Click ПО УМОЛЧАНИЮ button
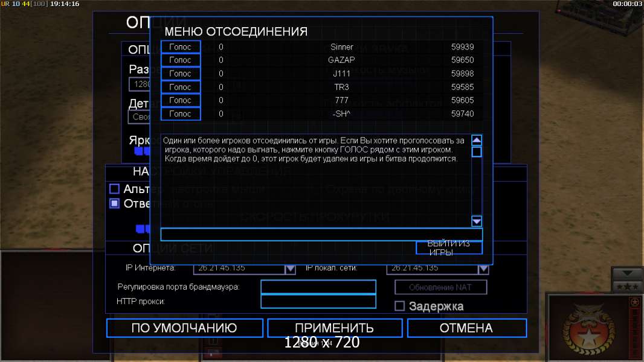The width and height of the screenshot is (644, 362). point(184,328)
